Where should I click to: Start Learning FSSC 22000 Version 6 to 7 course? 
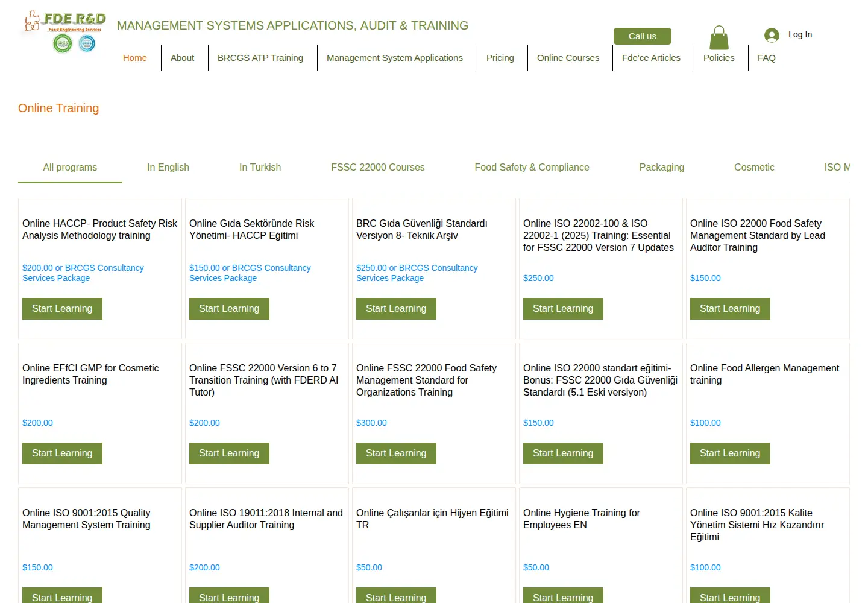[229, 453]
